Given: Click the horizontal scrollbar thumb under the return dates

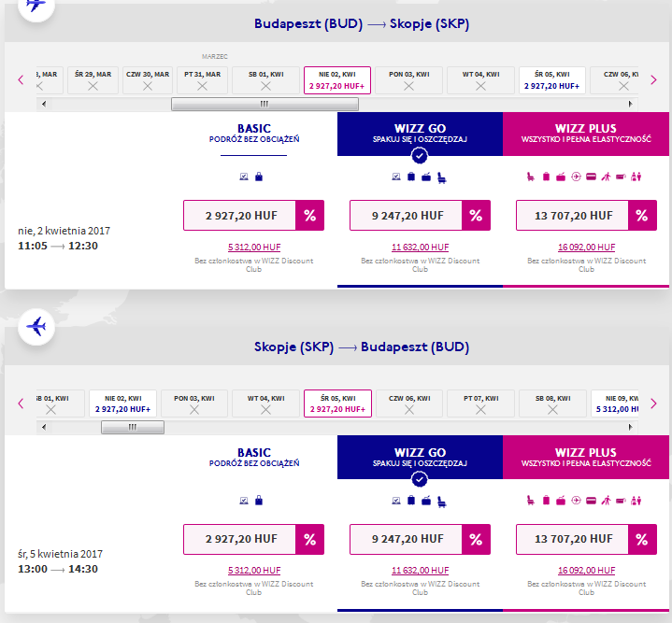Looking at the screenshot, I should point(133,428).
